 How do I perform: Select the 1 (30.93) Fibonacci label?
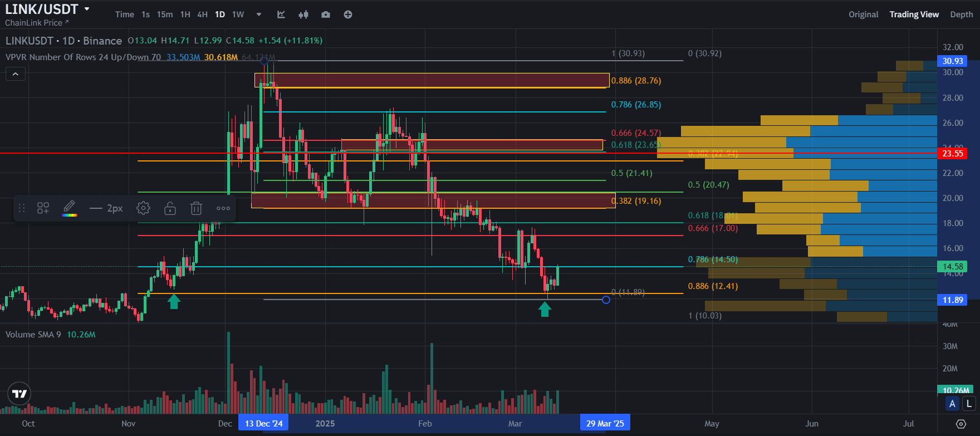pyautogui.click(x=628, y=53)
